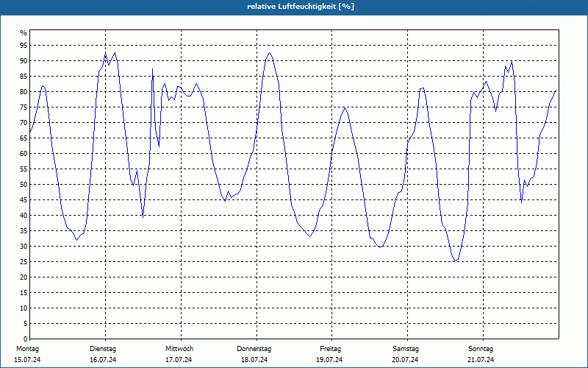Click the date '18.07.24'
The height and width of the screenshot is (368, 588).
(x=254, y=360)
